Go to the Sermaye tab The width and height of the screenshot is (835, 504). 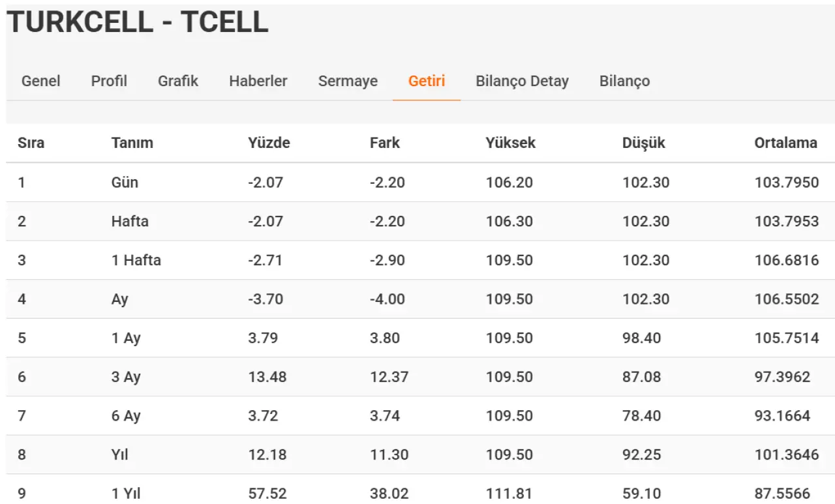348,81
